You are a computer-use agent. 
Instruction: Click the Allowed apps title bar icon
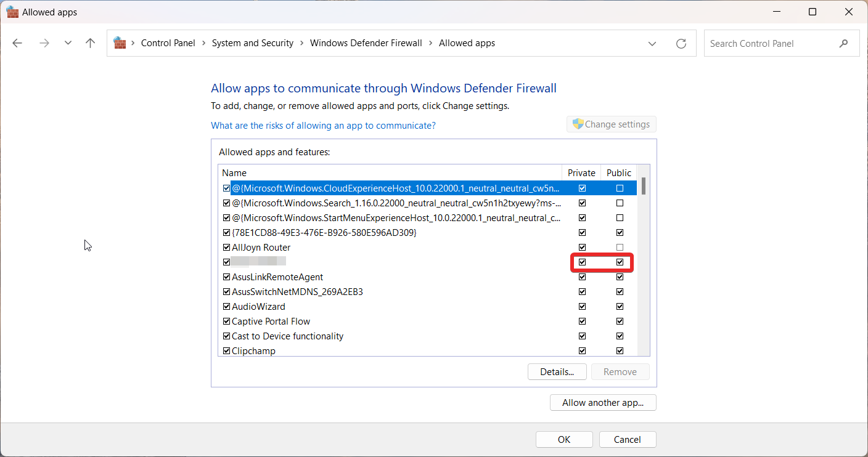tap(12, 12)
